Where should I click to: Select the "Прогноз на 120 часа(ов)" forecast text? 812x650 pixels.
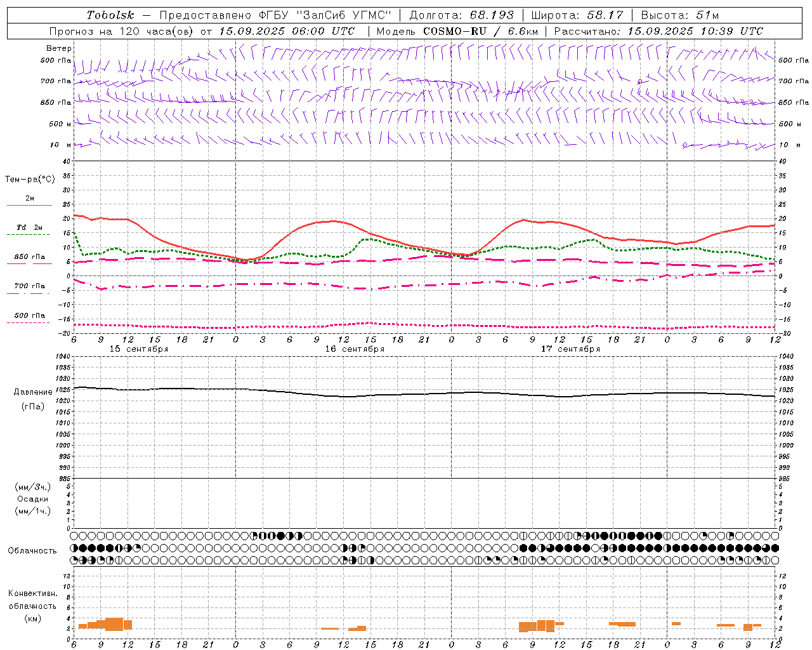click(x=122, y=31)
